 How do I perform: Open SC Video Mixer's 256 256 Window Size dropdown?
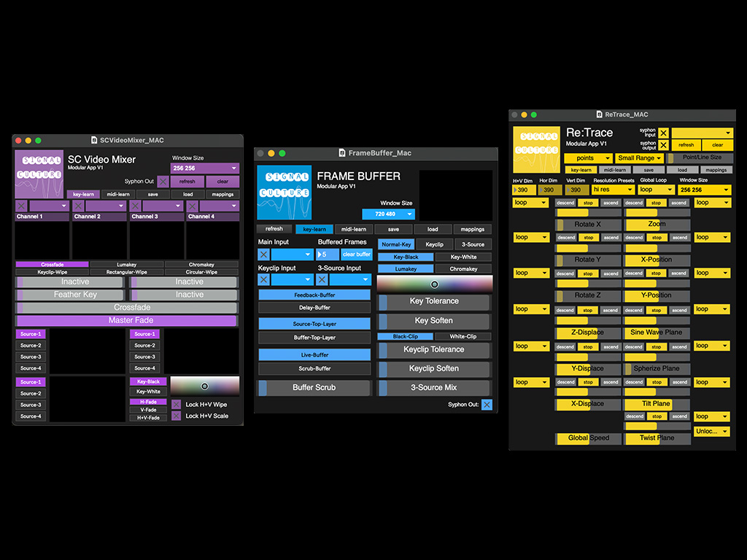(204, 168)
